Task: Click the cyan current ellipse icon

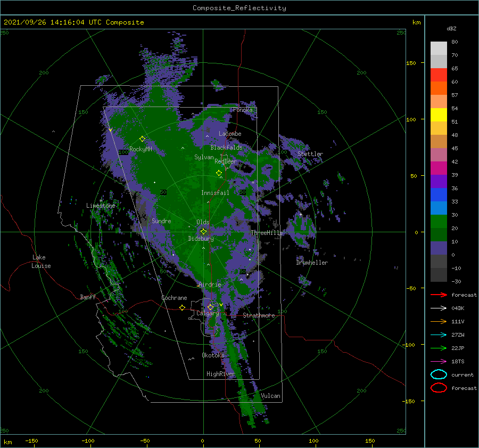Action: pos(439,374)
